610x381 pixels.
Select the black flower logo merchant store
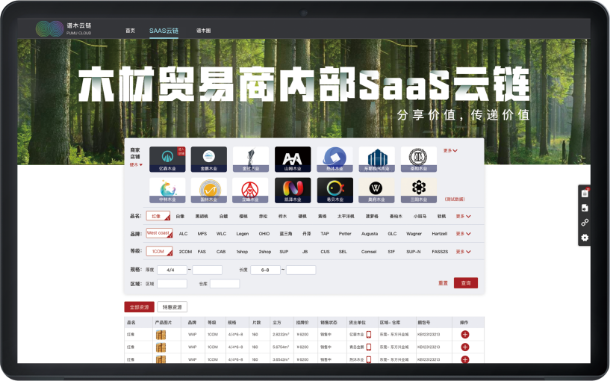pos(419,190)
